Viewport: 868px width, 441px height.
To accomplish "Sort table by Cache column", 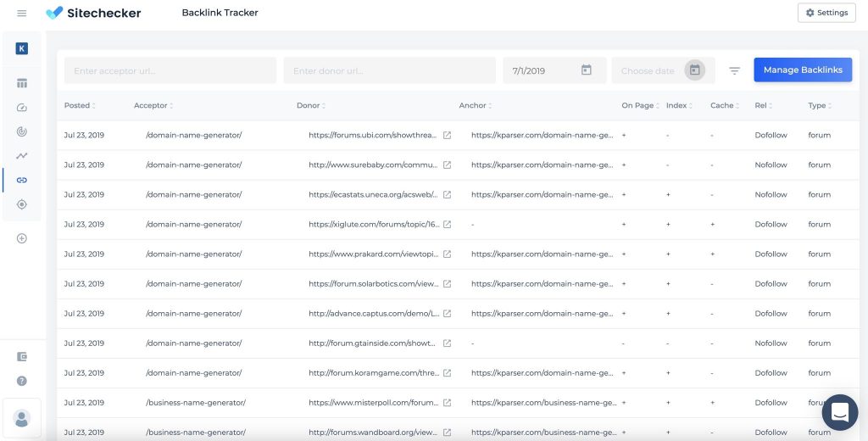I will click(725, 105).
